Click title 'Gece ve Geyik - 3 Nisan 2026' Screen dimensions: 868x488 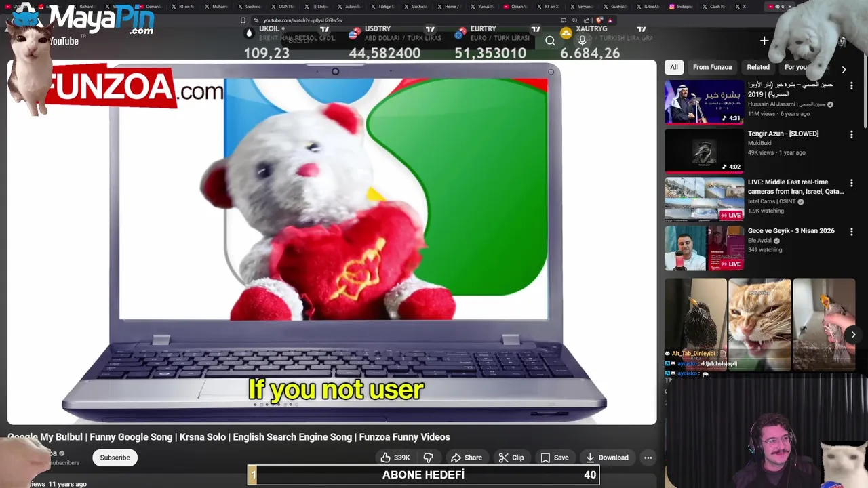pos(791,230)
